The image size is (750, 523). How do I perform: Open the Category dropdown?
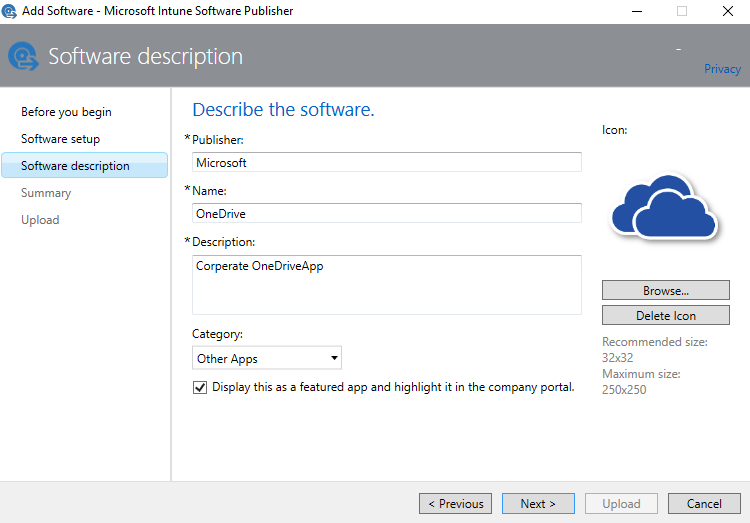click(x=266, y=358)
